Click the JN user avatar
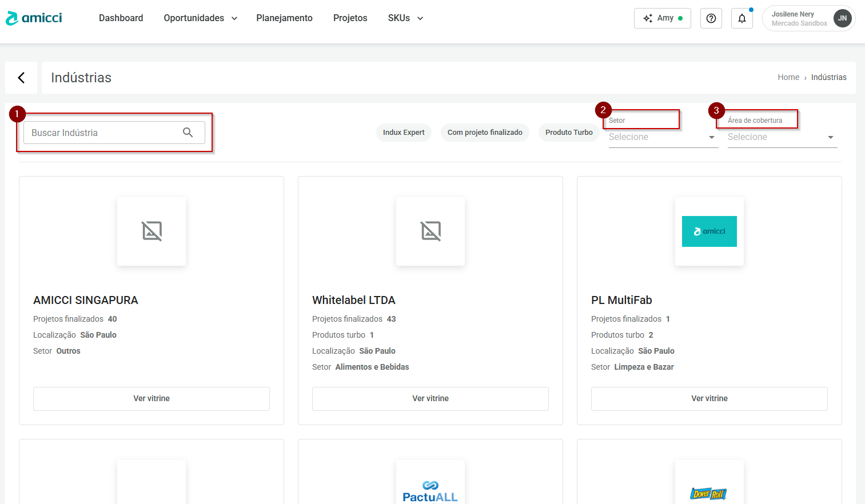Image resolution: width=865 pixels, height=504 pixels. point(842,18)
